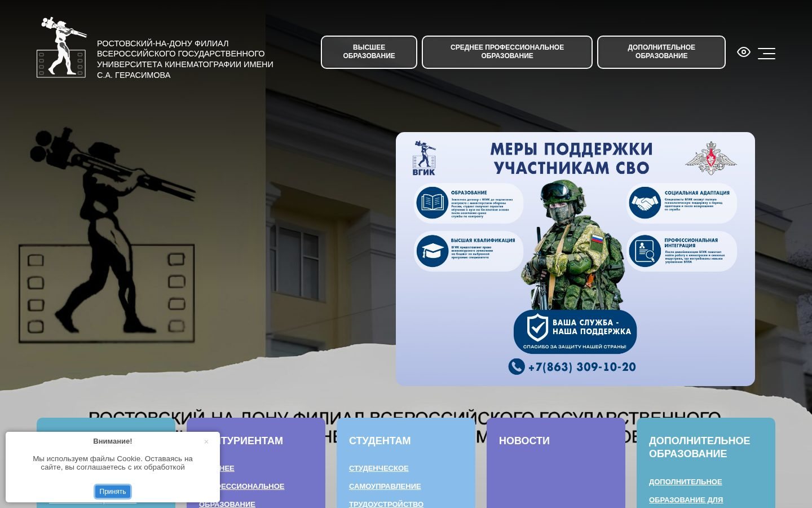This screenshot has height=508, width=812.
Task: Click the ПРОФЕССИОНАЛЬНАЯ ИНТЕГРАЦИЯ label in the banner
Action: [x=691, y=243]
